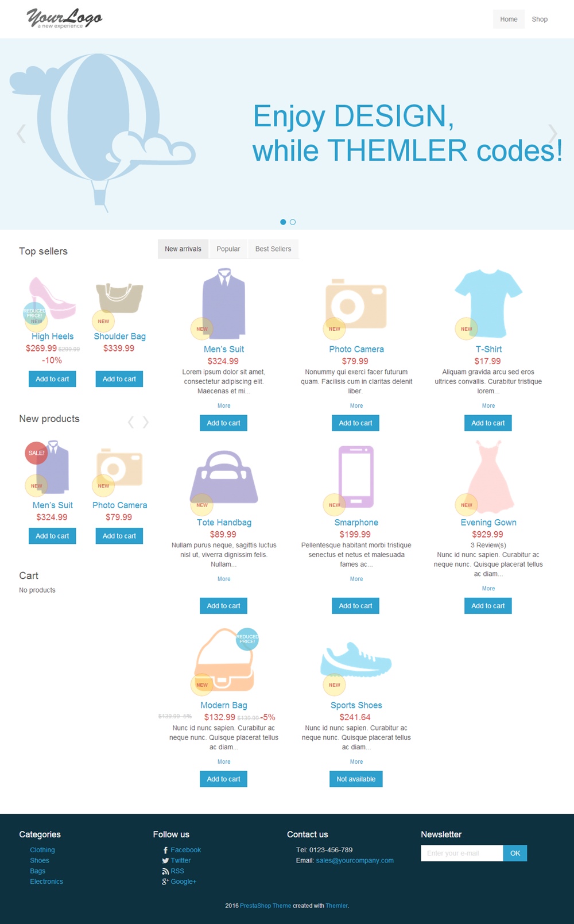Open the Tote Handbag product image

pyautogui.click(x=224, y=477)
